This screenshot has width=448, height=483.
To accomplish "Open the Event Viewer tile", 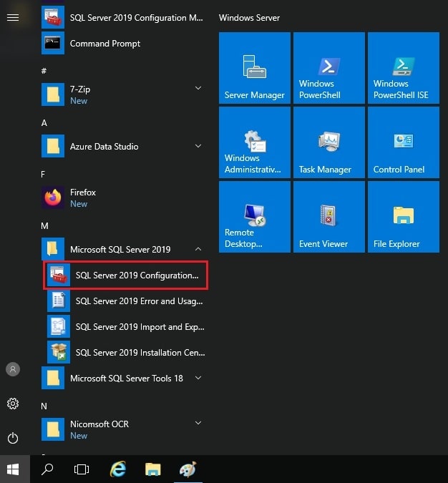I will pyautogui.click(x=329, y=217).
